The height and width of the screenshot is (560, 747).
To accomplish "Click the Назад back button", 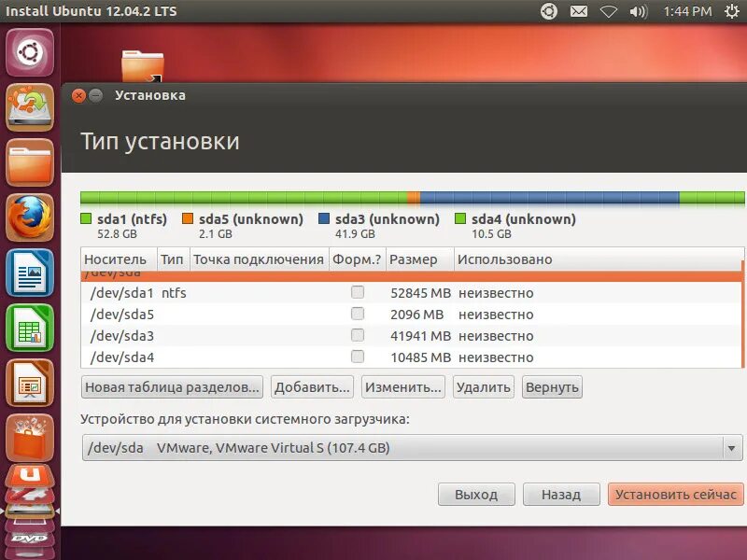I will coord(561,495).
